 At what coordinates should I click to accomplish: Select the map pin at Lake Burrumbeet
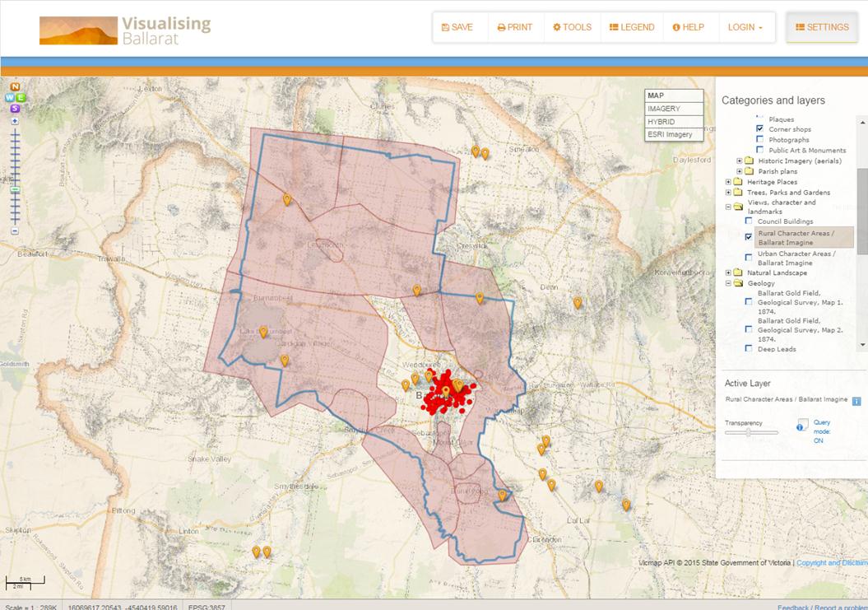click(263, 332)
